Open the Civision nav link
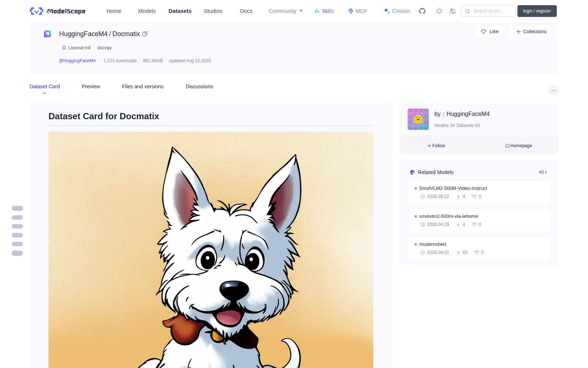 tap(397, 11)
